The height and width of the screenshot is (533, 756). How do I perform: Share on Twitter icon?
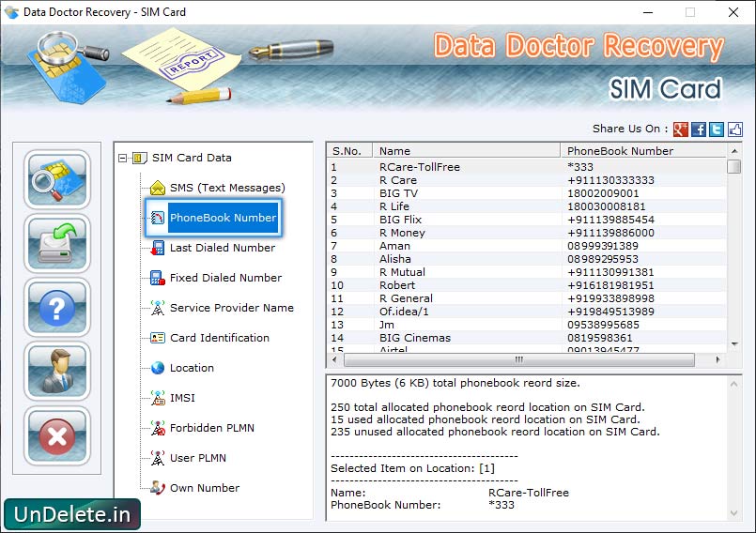pyautogui.click(x=717, y=129)
